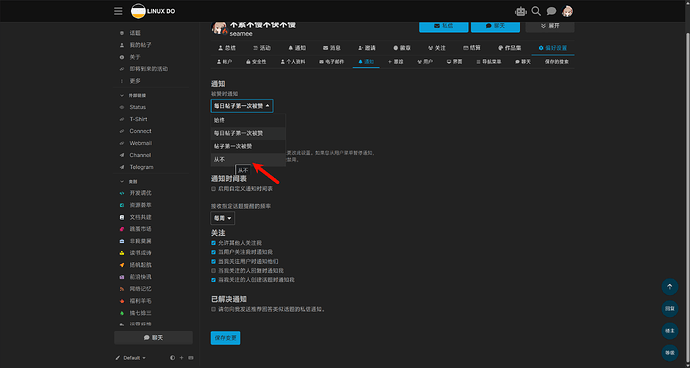Click the 保存变更 button
Screen dimensions: 690x368
point(225,338)
